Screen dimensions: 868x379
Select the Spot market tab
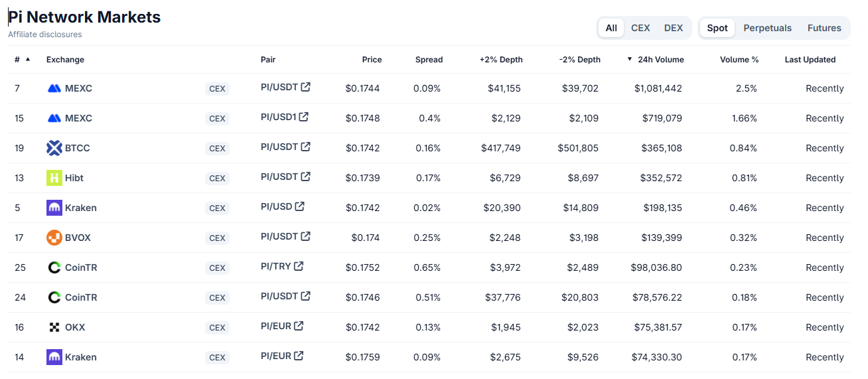point(717,28)
